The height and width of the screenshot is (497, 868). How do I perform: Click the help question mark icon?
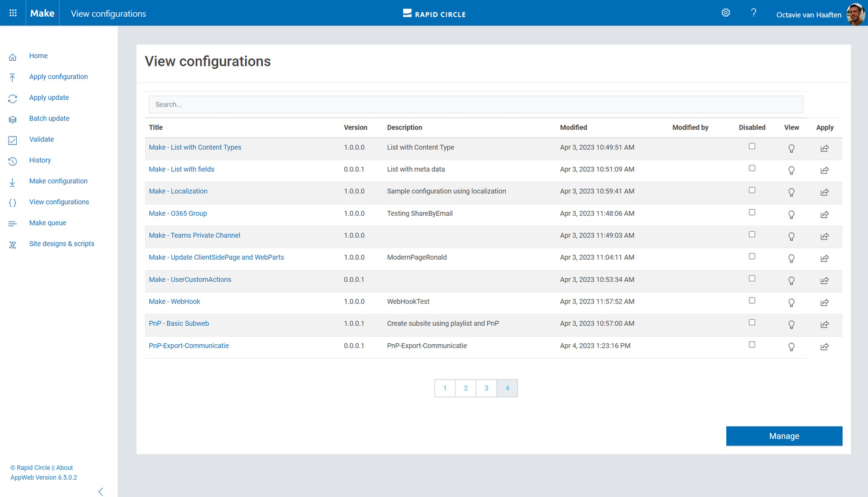753,13
